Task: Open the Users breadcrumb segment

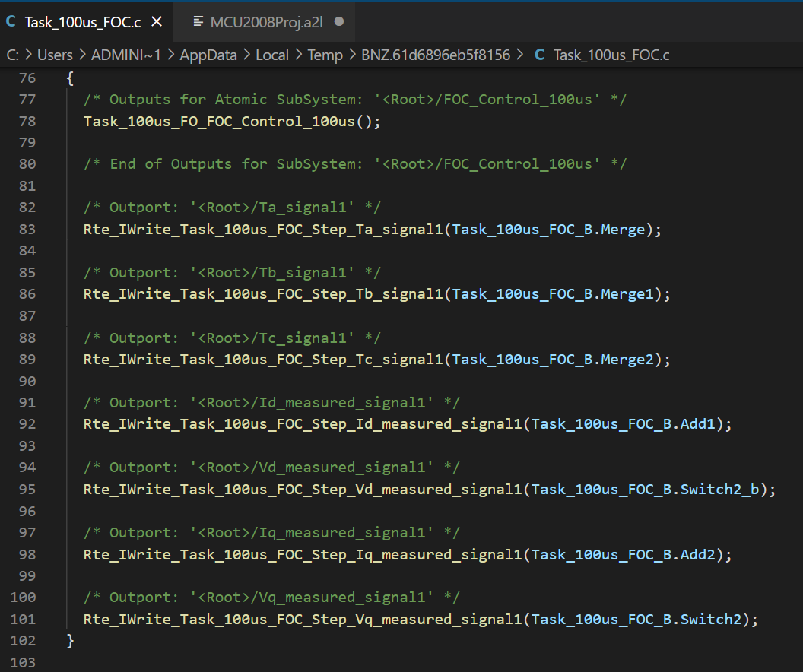Action: (x=55, y=55)
